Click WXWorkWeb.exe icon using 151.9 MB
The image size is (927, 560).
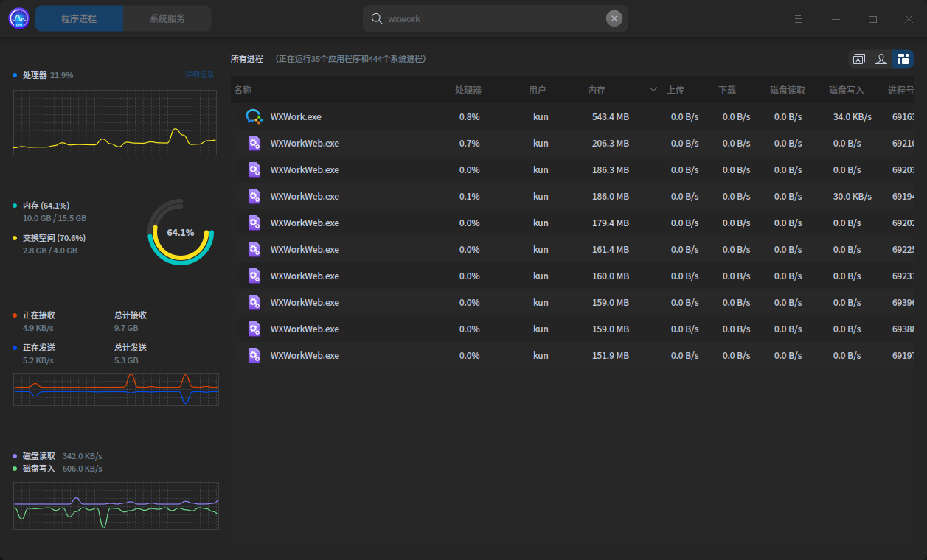(254, 355)
